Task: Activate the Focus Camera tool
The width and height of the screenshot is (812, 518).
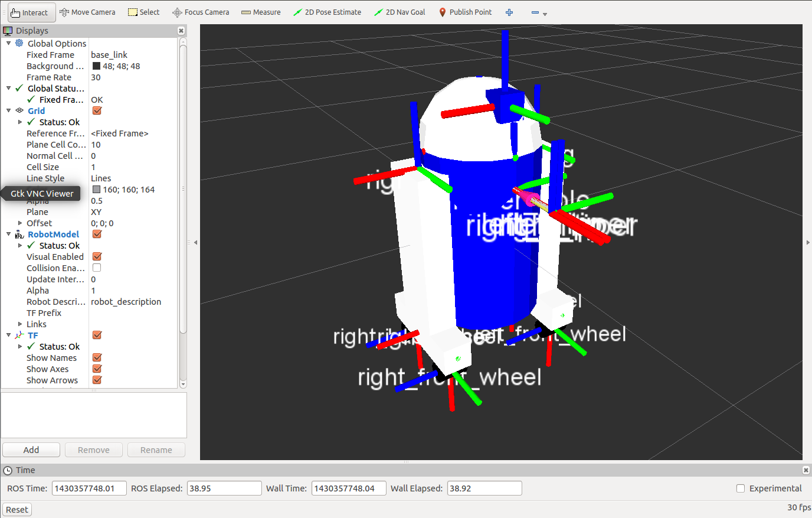Action: coord(201,12)
